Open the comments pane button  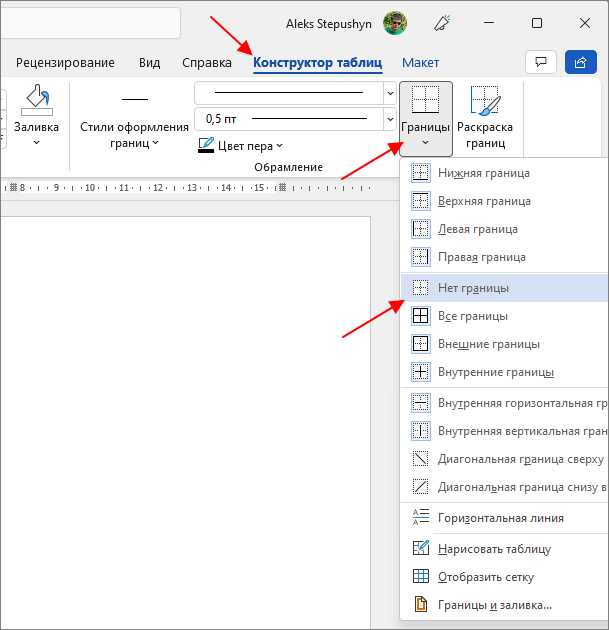point(541,62)
